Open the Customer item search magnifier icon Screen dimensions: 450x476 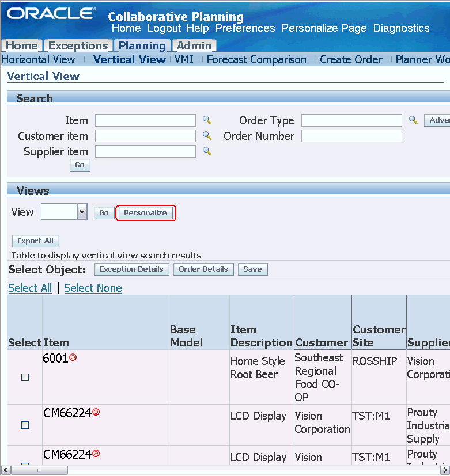[207, 136]
